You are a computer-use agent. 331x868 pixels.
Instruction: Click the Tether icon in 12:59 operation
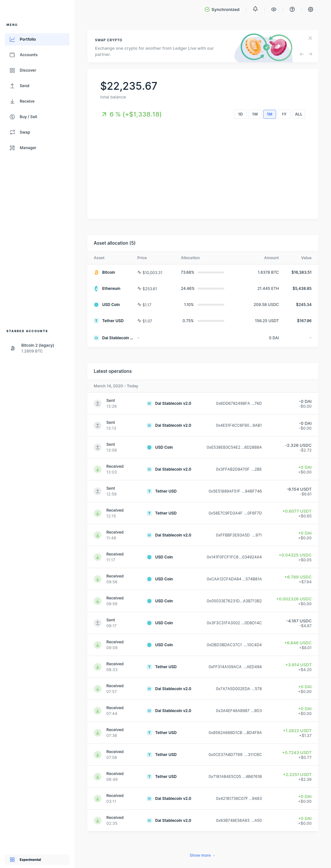point(149,491)
